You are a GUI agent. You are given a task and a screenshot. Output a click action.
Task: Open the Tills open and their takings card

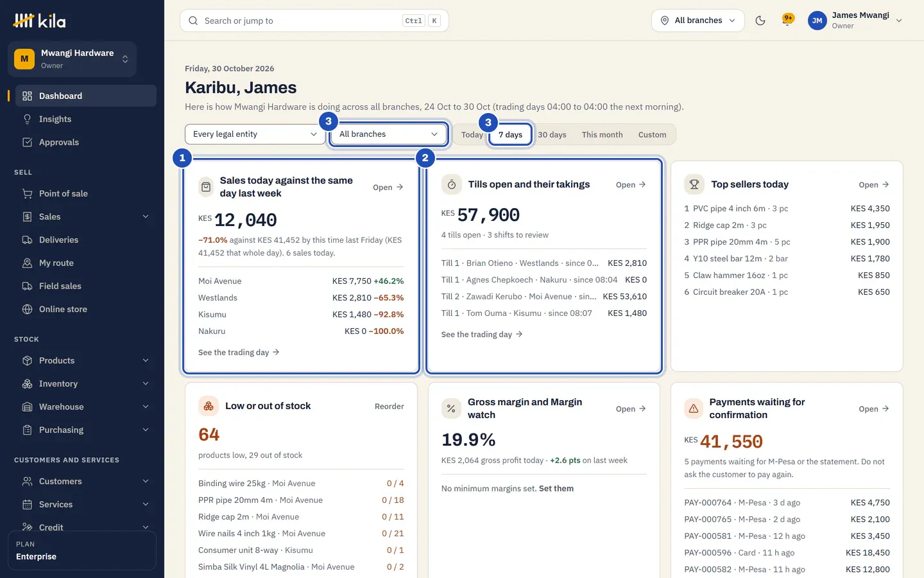pyautogui.click(x=631, y=185)
